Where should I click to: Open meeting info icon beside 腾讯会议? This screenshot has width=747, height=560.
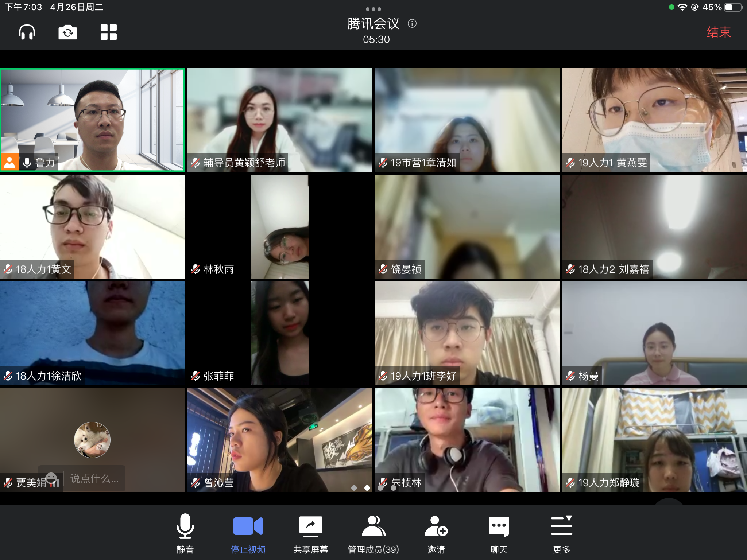(x=412, y=24)
